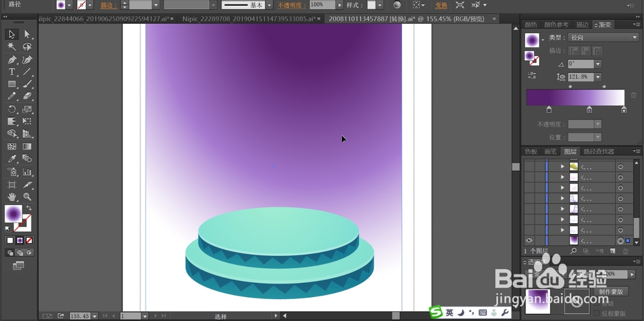Open the gradient angle dropdown arrow
The width and height of the screenshot is (644, 321).
coord(598,64)
